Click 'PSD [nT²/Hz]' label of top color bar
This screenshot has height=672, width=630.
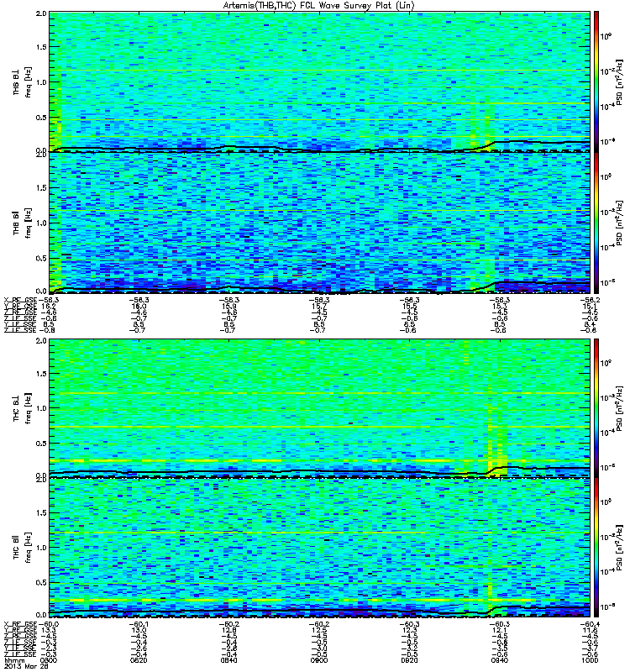point(620,81)
